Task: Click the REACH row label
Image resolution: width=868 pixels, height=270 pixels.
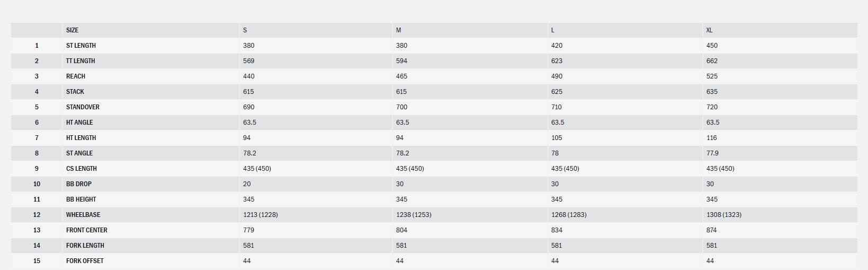Action: point(76,76)
